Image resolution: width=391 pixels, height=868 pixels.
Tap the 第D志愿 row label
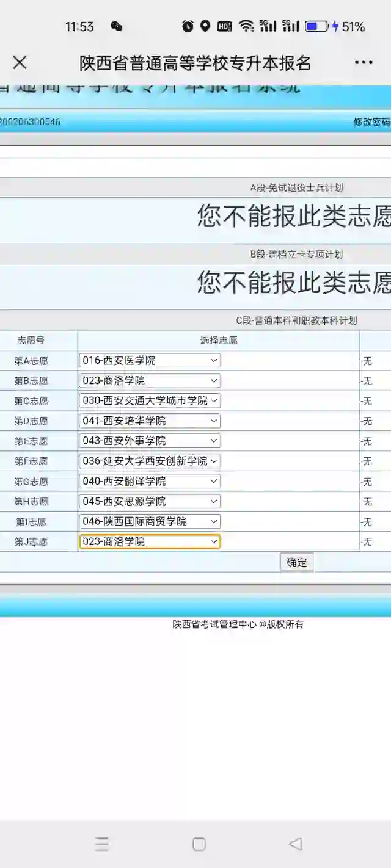click(x=31, y=421)
